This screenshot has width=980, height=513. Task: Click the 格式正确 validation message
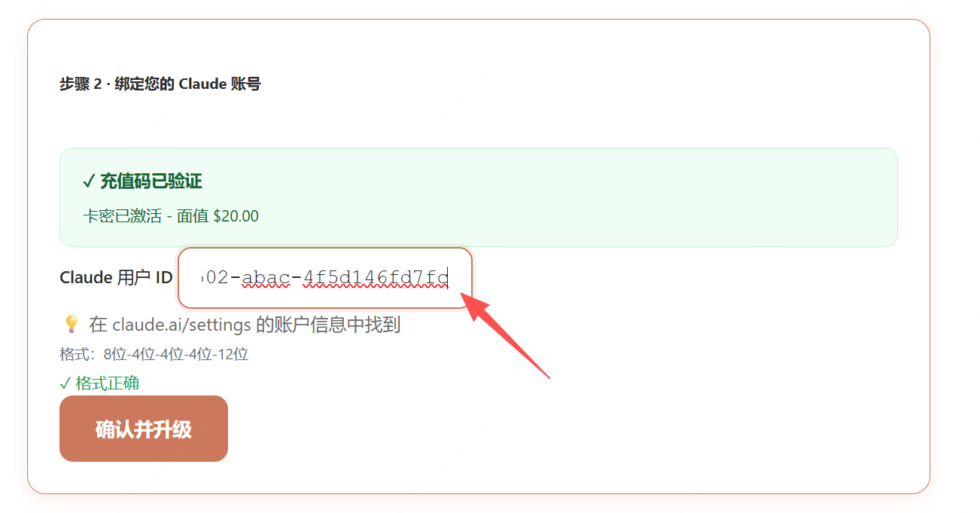(x=108, y=383)
